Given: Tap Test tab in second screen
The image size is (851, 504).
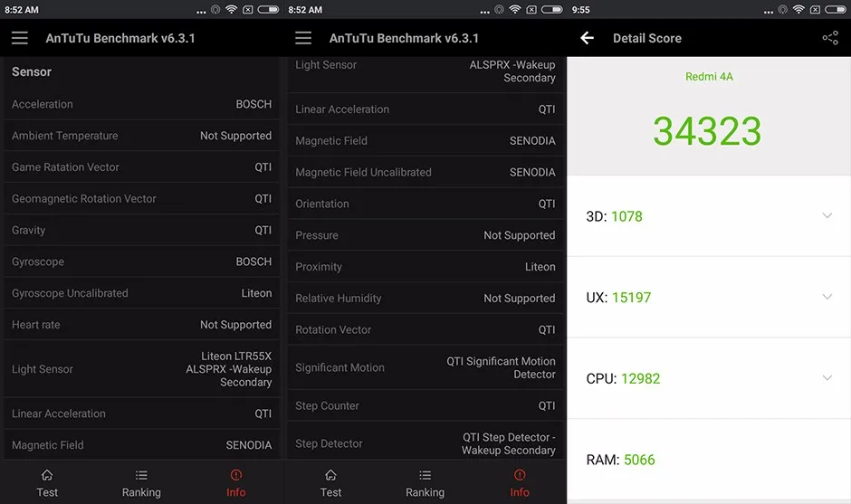Looking at the screenshot, I should [330, 483].
